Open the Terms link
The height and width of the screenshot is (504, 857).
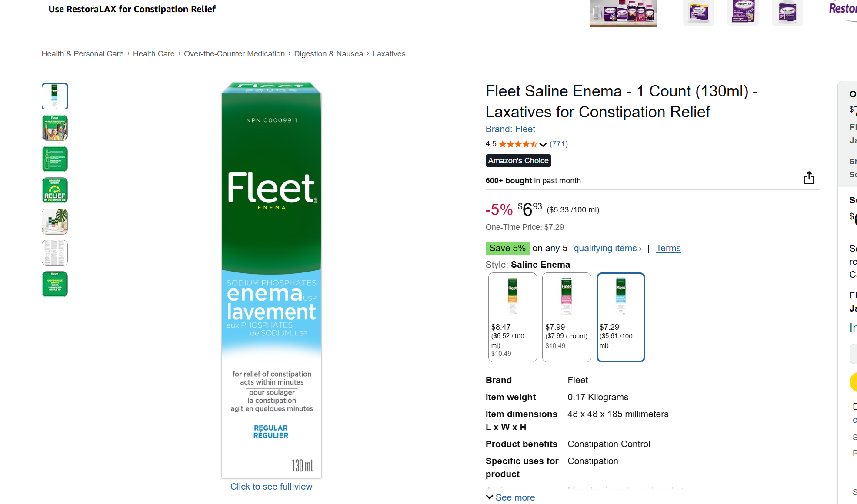coord(668,248)
